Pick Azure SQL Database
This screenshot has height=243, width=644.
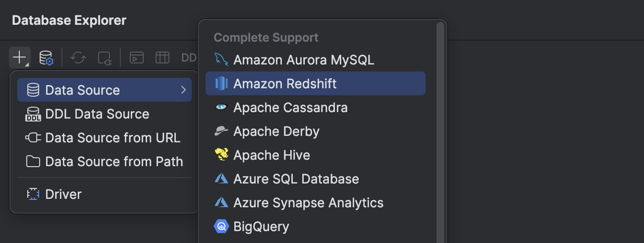pos(296,179)
